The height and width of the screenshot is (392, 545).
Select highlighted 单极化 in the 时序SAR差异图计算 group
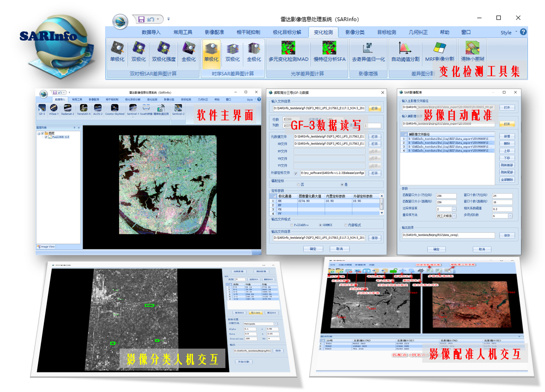point(211,54)
